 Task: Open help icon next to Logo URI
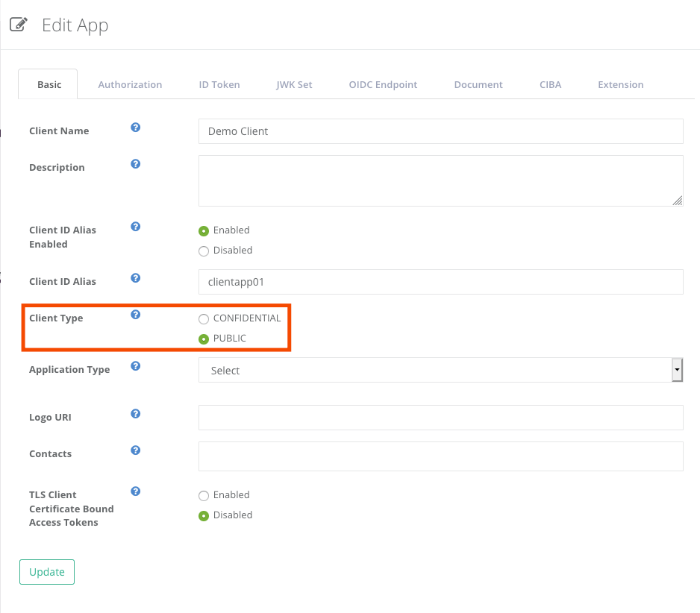tap(136, 414)
